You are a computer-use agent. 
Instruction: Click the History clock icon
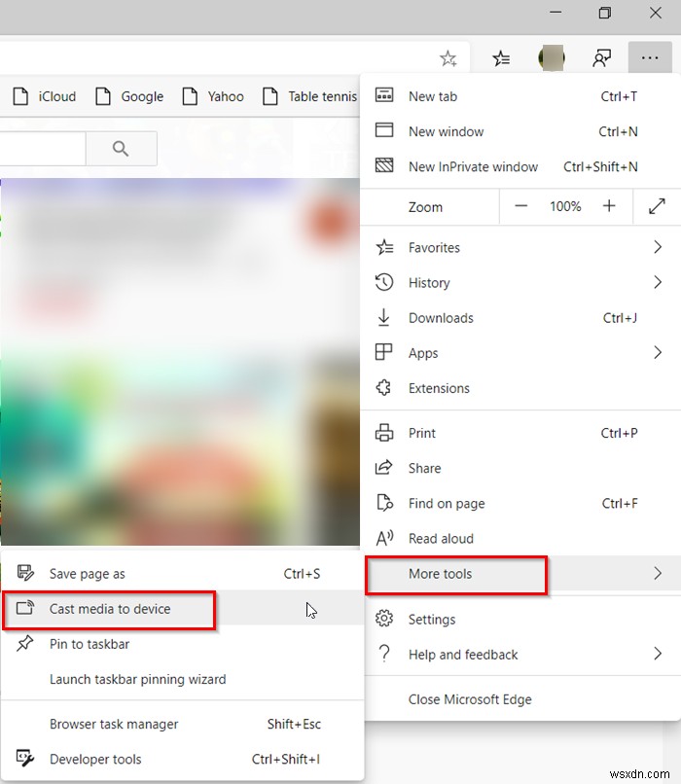tap(384, 282)
